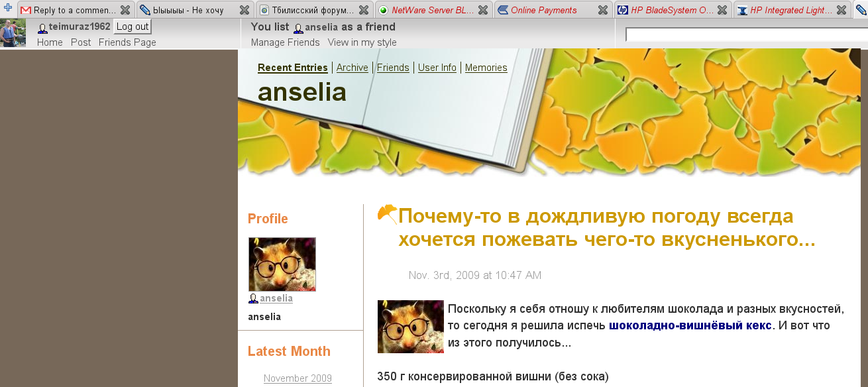Click the user icon next to anselia in navbar

click(298, 28)
